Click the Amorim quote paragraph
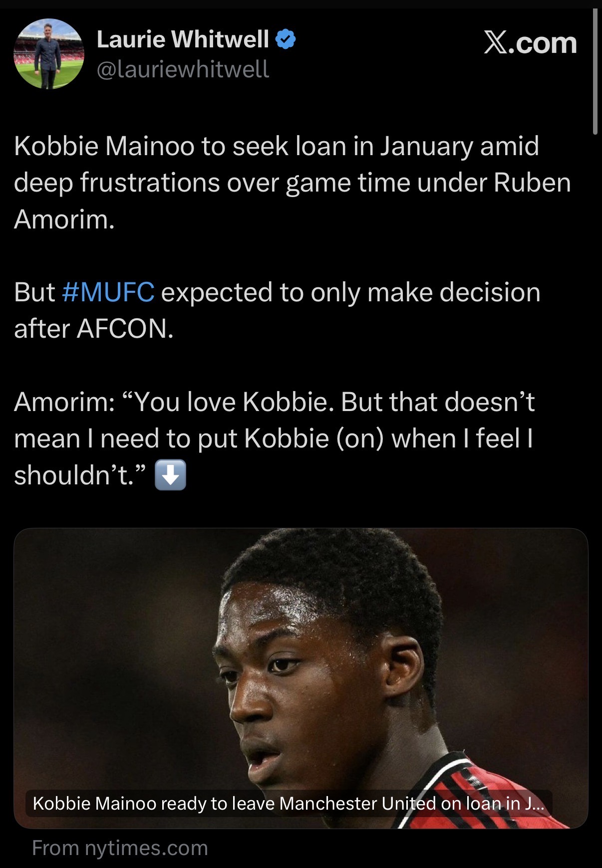 click(x=274, y=438)
